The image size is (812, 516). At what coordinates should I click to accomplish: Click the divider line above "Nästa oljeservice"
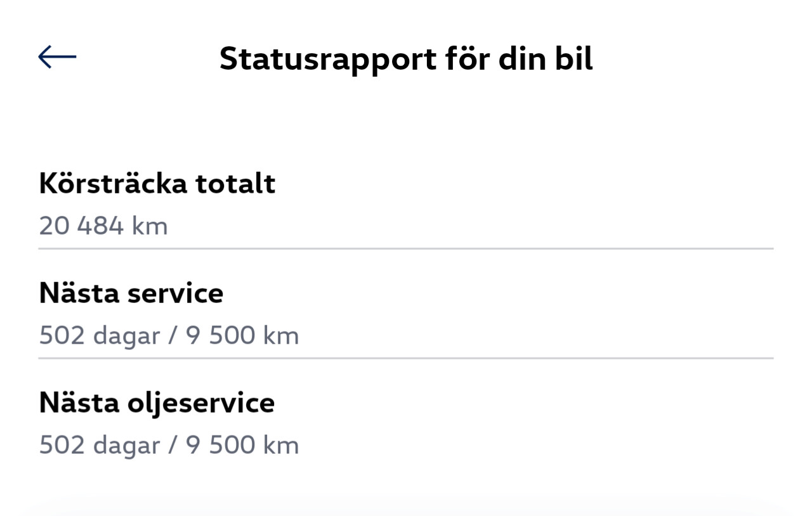(406, 358)
